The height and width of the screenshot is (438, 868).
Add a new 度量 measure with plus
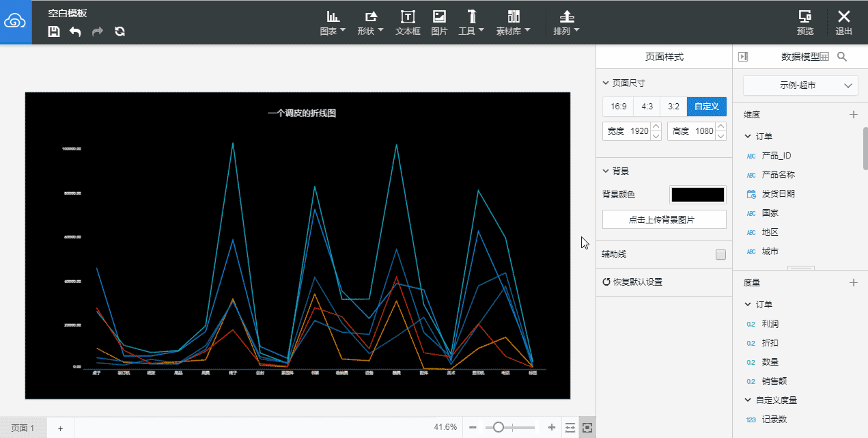(x=853, y=283)
